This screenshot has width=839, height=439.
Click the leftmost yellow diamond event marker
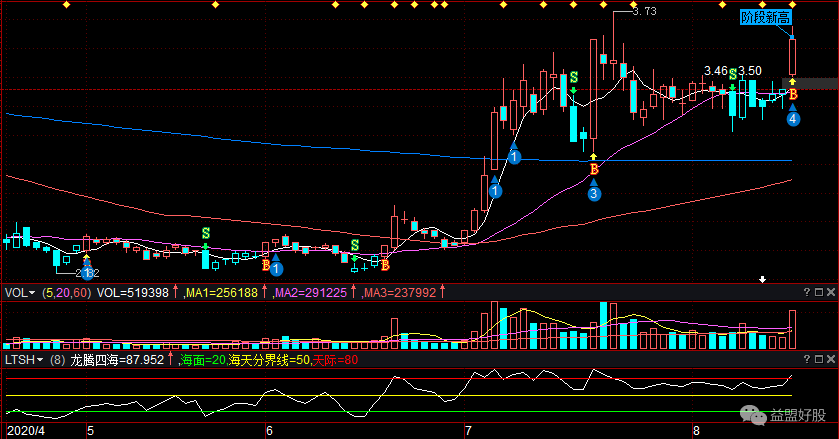pos(66,5)
